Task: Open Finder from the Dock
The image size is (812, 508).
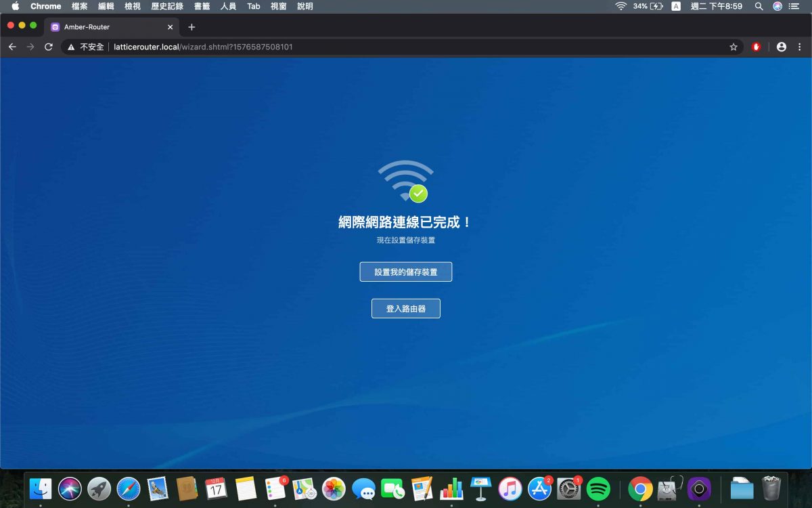Action: [41, 488]
